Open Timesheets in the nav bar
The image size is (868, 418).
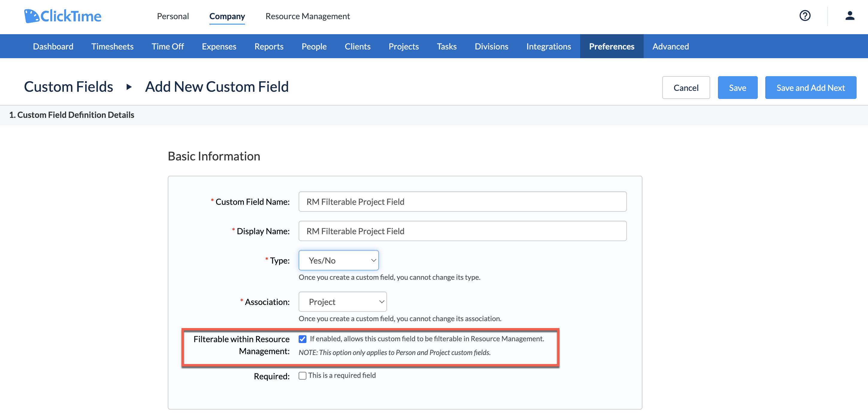click(x=112, y=46)
